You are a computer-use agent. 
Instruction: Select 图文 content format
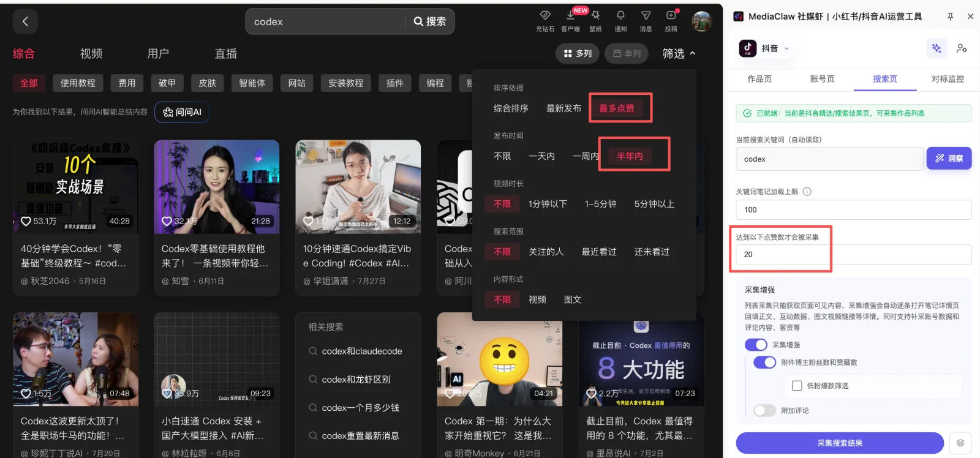click(x=572, y=299)
